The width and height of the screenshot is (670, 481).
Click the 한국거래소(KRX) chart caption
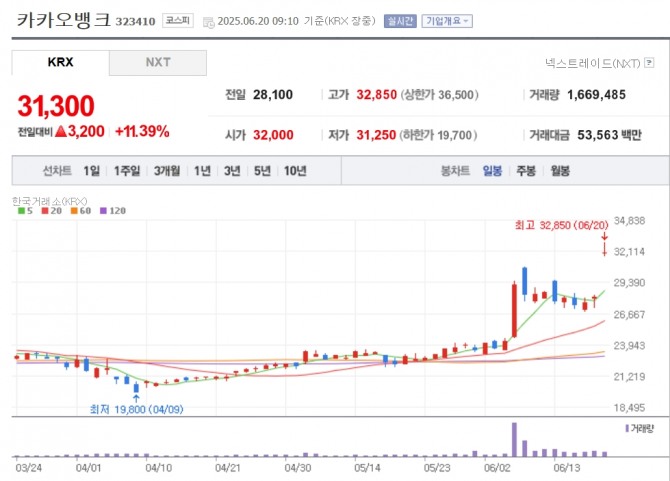click(50, 201)
